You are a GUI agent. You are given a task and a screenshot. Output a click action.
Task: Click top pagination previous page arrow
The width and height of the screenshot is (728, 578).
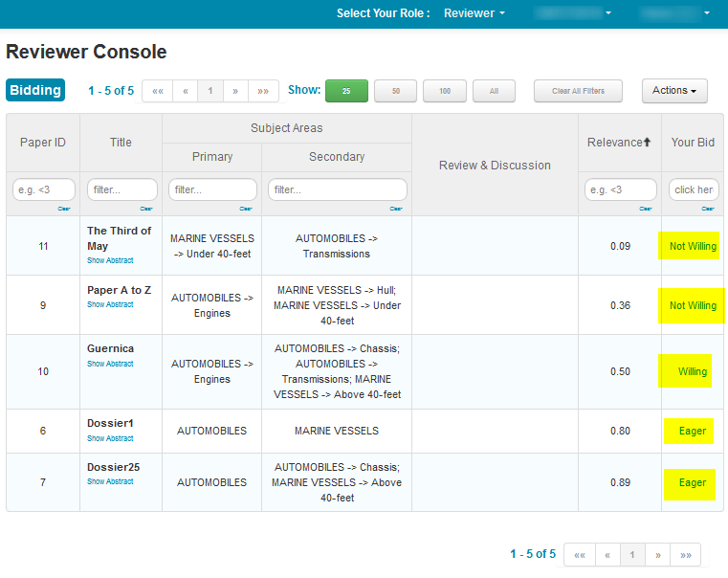tap(185, 91)
